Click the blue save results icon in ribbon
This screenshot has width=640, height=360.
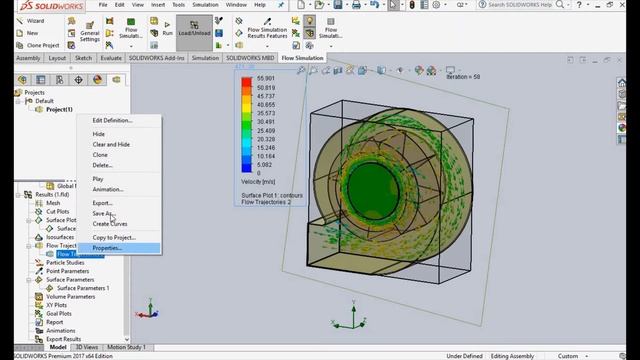click(219, 33)
